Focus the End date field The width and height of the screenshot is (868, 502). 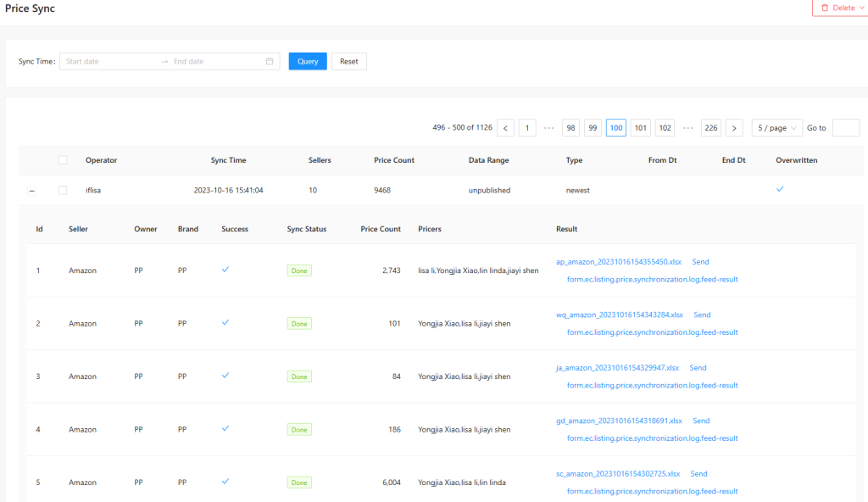pos(216,62)
